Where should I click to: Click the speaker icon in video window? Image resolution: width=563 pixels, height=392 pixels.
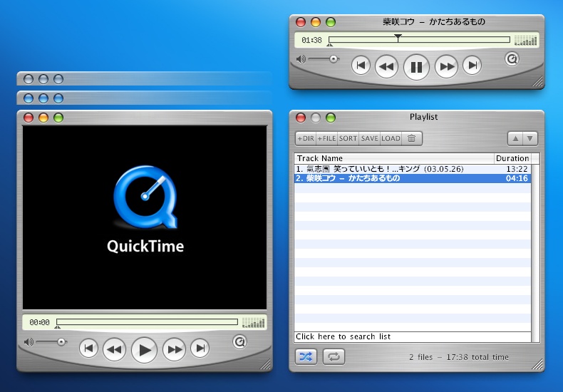coord(29,341)
